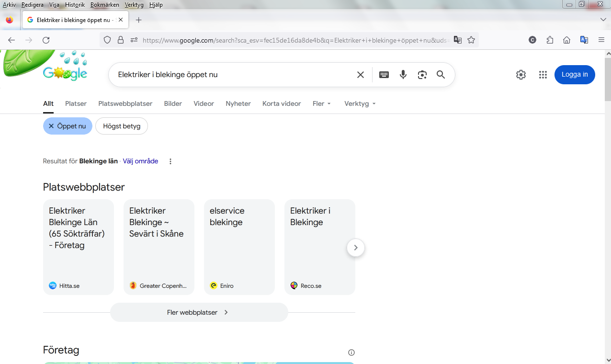Open Google quick settings gear

pyautogui.click(x=521, y=75)
